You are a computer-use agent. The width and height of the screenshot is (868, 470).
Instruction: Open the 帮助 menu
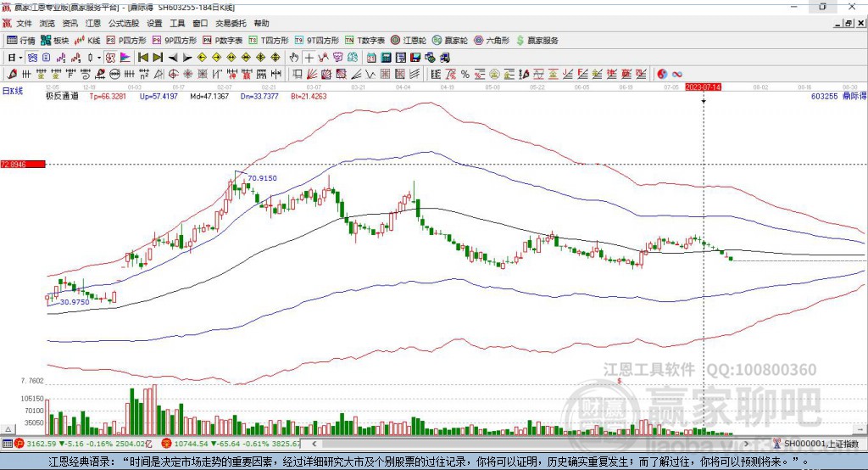pyautogui.click(x=261, y=23)
